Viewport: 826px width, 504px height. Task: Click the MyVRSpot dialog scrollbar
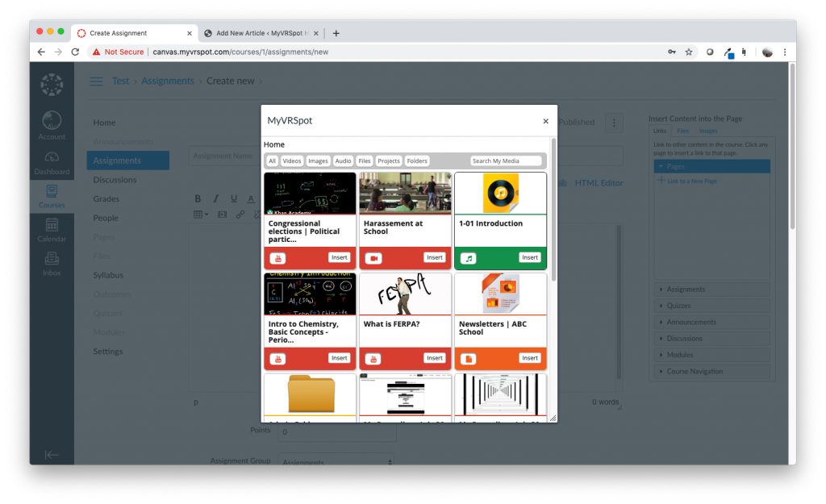coord(553,210)
